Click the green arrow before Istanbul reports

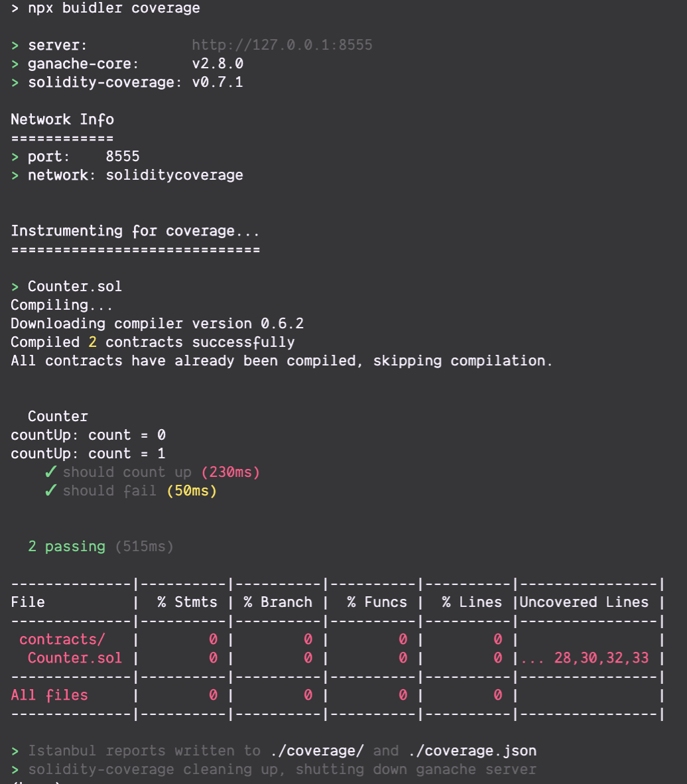coord(15,751)
